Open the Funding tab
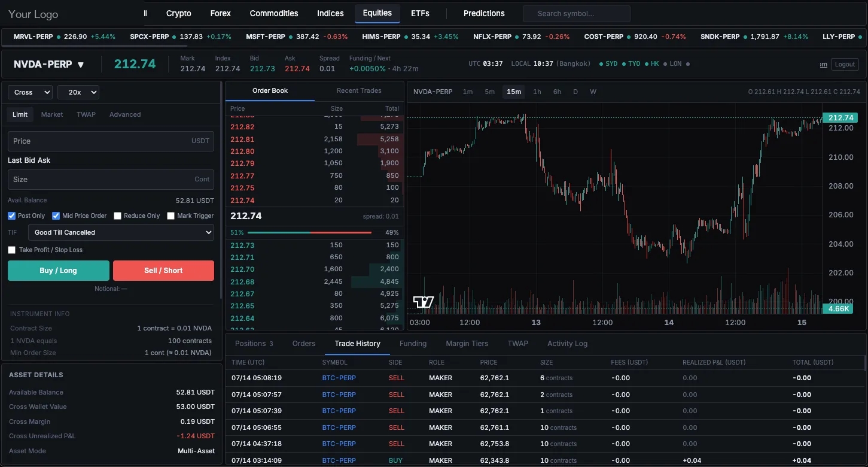The height and width of the screenshot is (467, 868). pos(413,344)
